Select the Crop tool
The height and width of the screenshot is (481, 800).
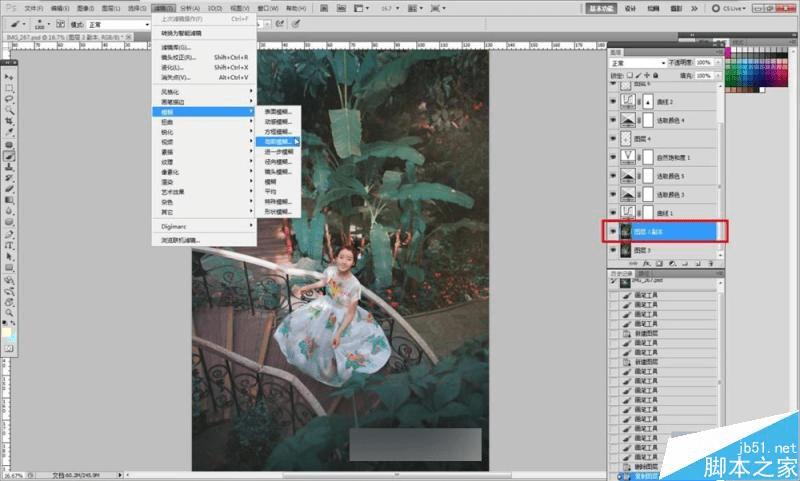tap(10, 121)
